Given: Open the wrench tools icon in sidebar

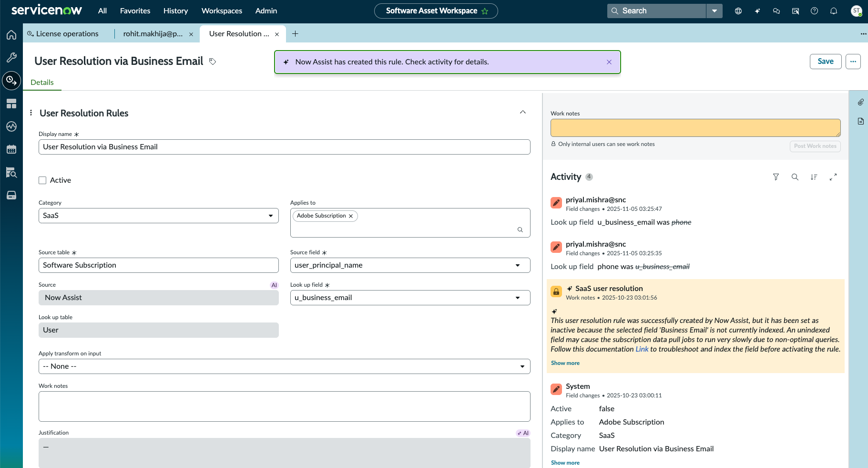Looking at the screenshot, I should [x=11, y=58].
